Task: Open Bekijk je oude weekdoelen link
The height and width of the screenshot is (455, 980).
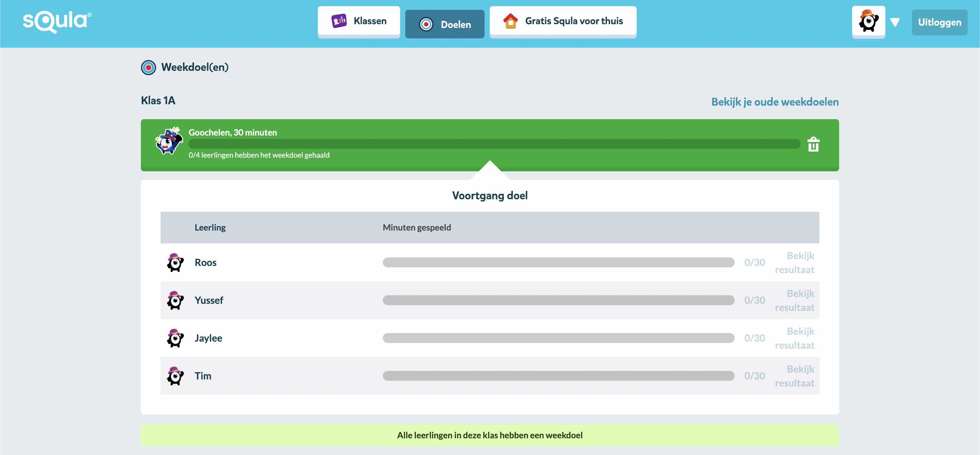Action: coord(775,102)
